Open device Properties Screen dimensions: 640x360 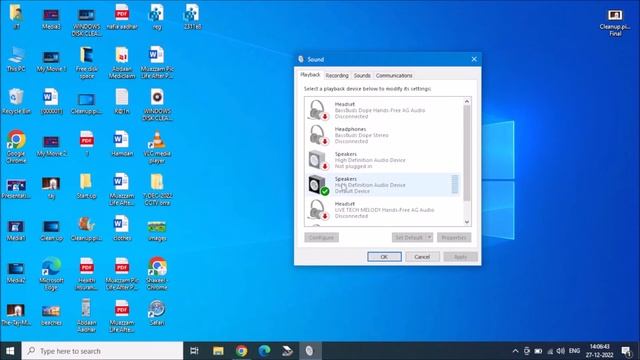click(454, 238)
